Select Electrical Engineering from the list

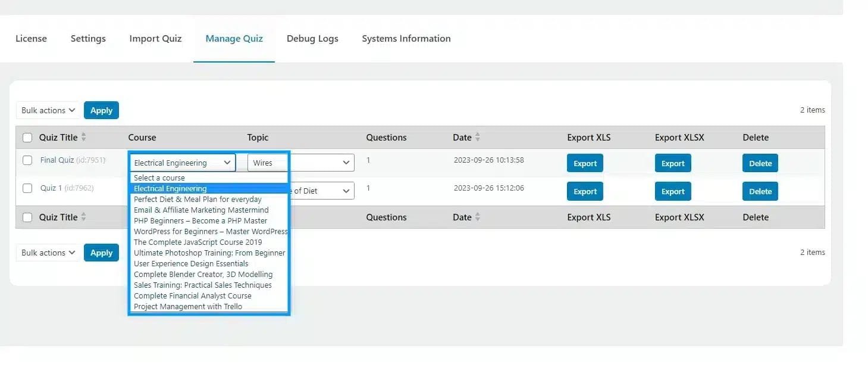pyautogui.click(x=209, y=189)
